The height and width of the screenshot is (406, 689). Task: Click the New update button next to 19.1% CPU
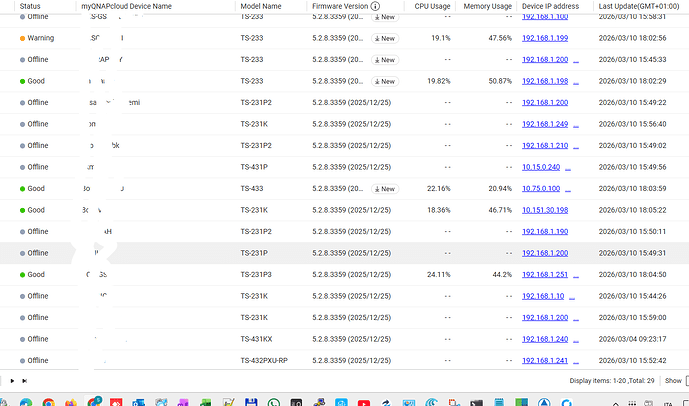coord(384,38)
